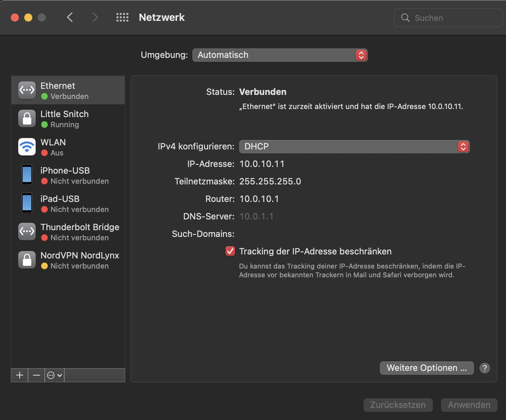Show all preferences grid icon
Screen dimensions: 506x420
coord(122,17)
